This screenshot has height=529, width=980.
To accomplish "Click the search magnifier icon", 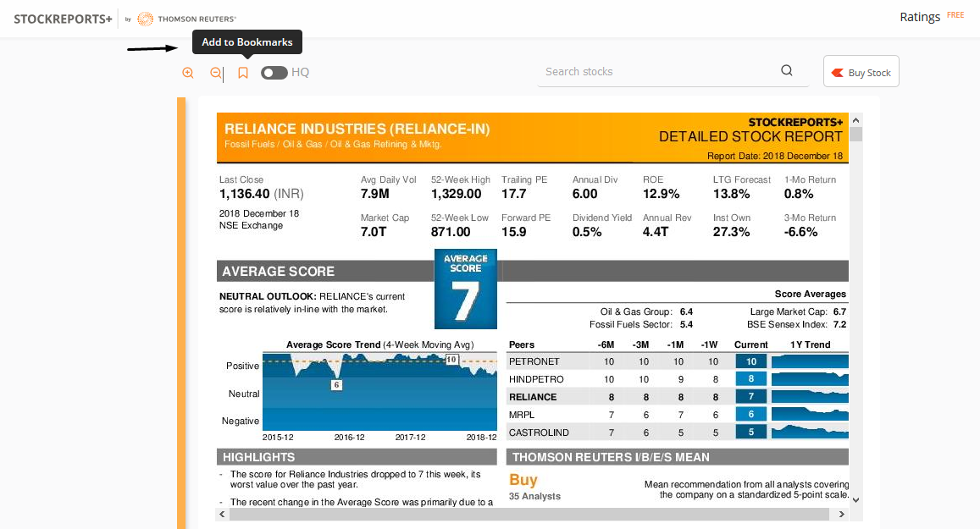I will pyautogui.click(x=787, y=70).
